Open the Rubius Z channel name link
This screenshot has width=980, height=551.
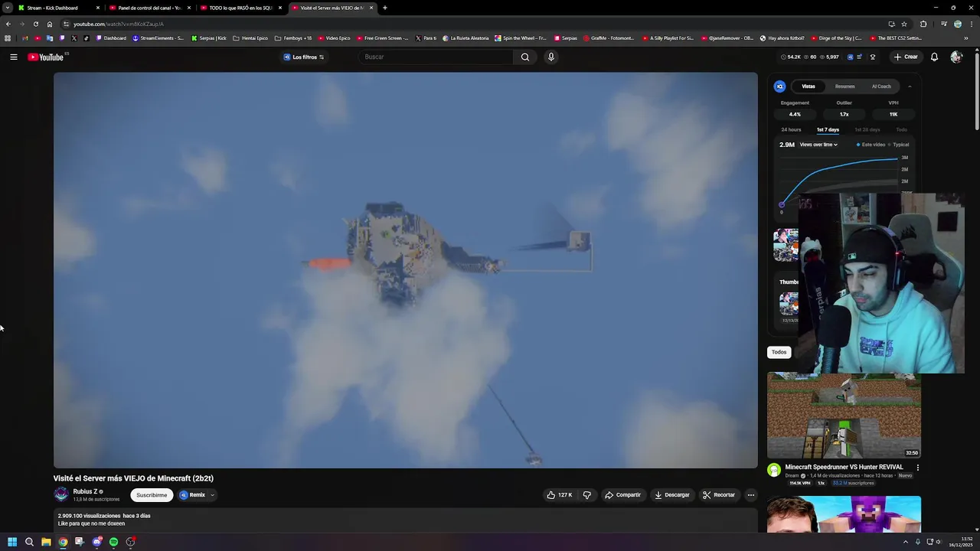click(85, 491)
